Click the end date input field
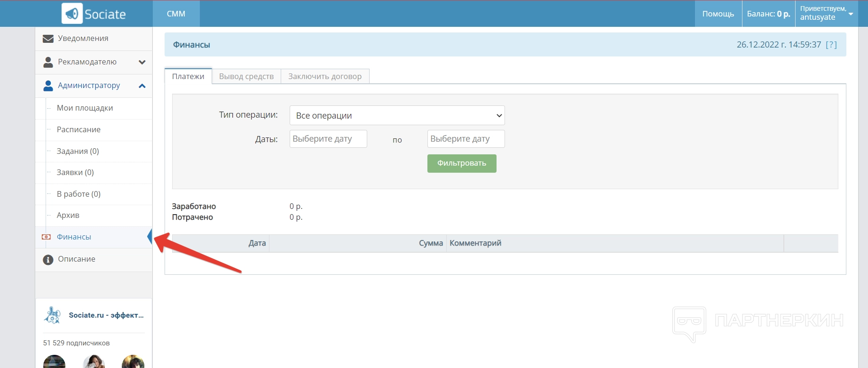Screen dimensions: 868x368 (x=466, y=139)
